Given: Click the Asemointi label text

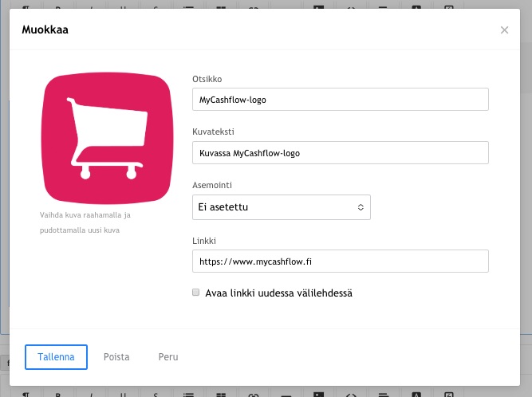Looking at the screenshot, I should click(212, 185).
